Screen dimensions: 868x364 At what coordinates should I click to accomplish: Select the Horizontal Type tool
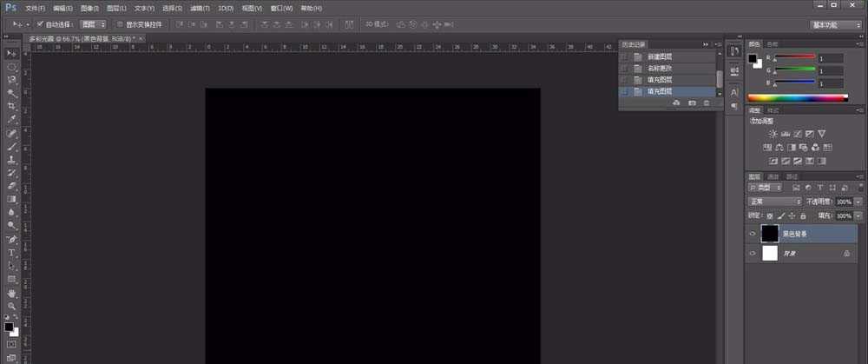pyautogui.click(x=11, y=253)
